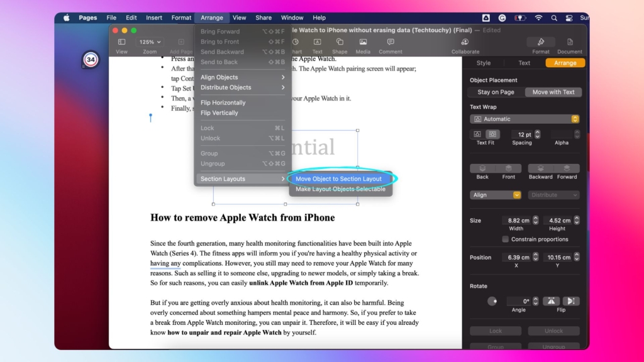644x362 pixels.
Task: Open the Text Wrap Automatic dropdown
Action: tap(525, 119)
